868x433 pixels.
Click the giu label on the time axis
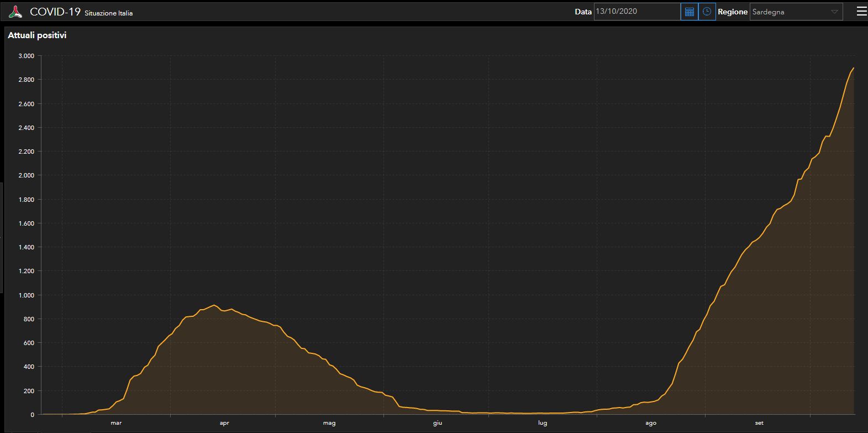(438, 423)
